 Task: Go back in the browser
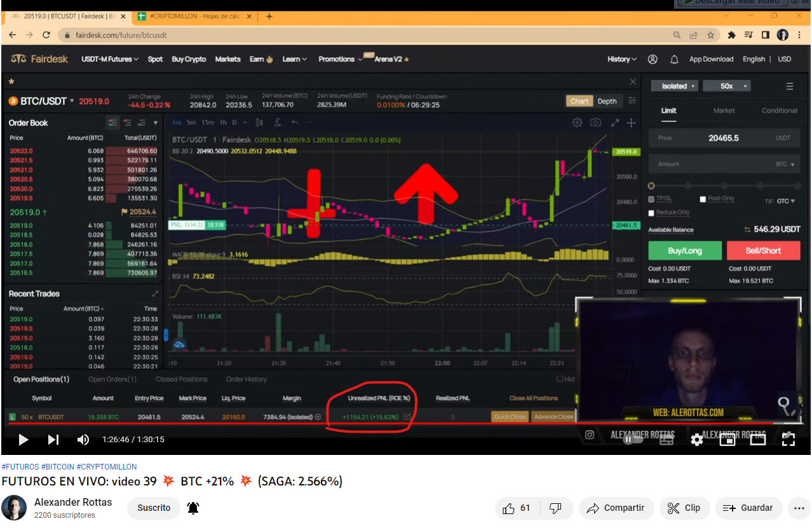13,35
